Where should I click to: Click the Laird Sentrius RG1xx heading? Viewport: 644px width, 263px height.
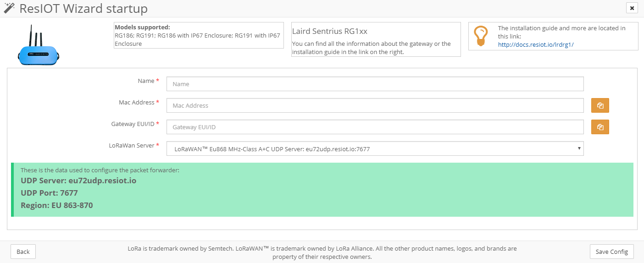[x=330, y=32]
